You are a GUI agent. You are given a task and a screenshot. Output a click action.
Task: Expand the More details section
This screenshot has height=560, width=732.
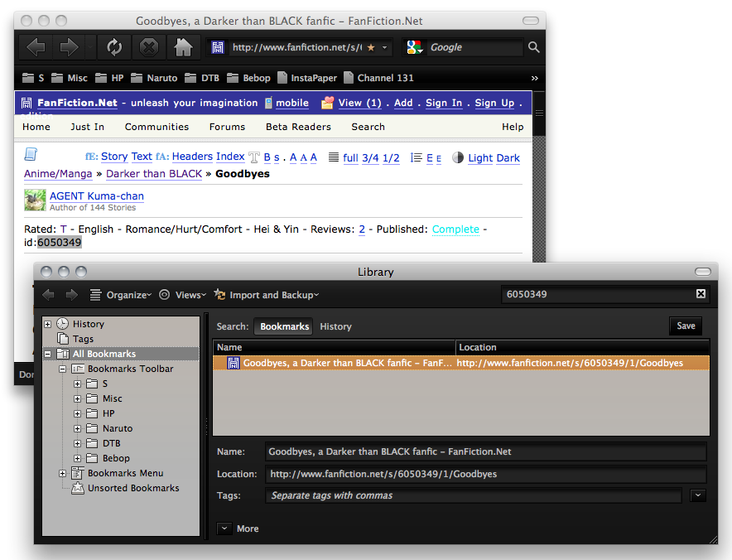224,529
